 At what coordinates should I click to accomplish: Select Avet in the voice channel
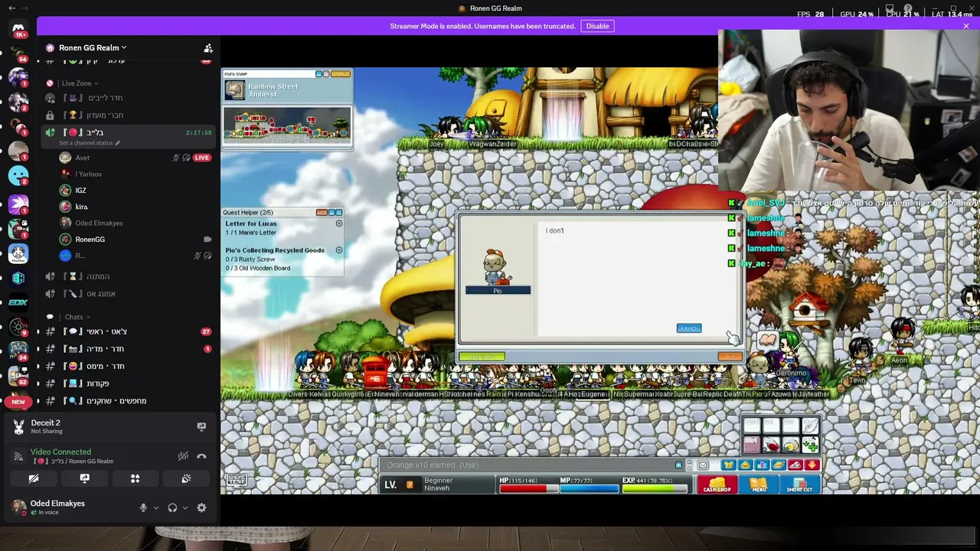tap(83, 158)
